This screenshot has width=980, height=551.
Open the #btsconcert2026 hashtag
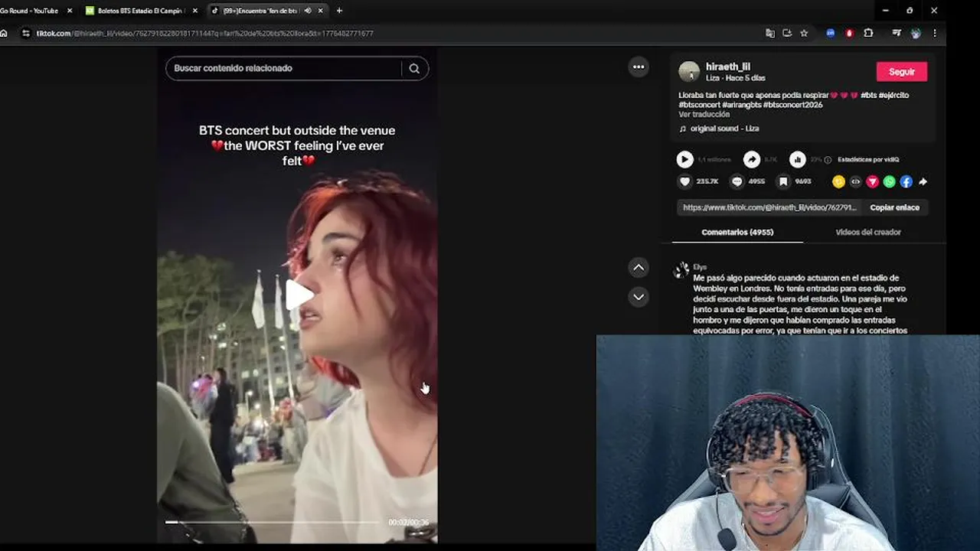point(792,104)
